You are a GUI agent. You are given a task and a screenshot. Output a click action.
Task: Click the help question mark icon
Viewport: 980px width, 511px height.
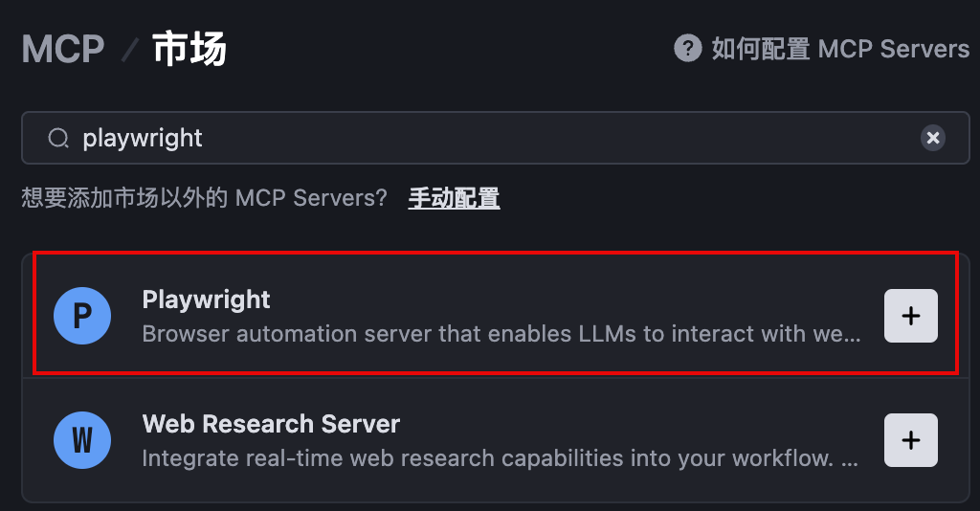(687, 48)
